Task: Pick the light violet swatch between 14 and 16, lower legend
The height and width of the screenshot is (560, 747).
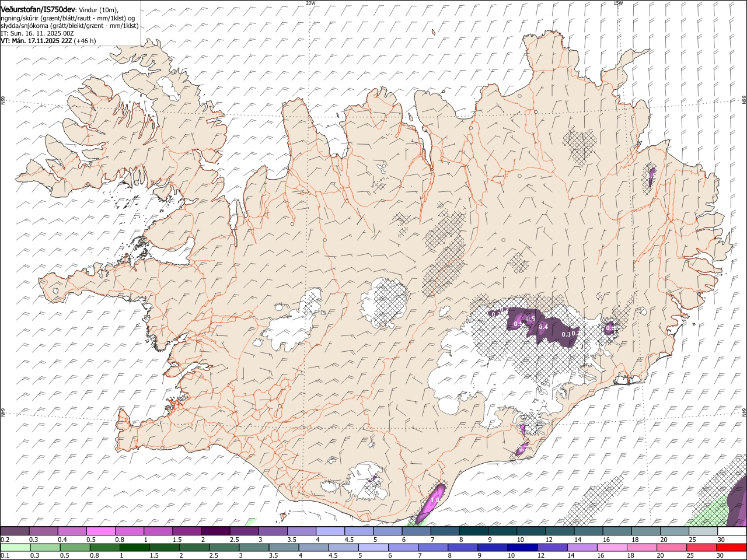Action: [582, 547]
